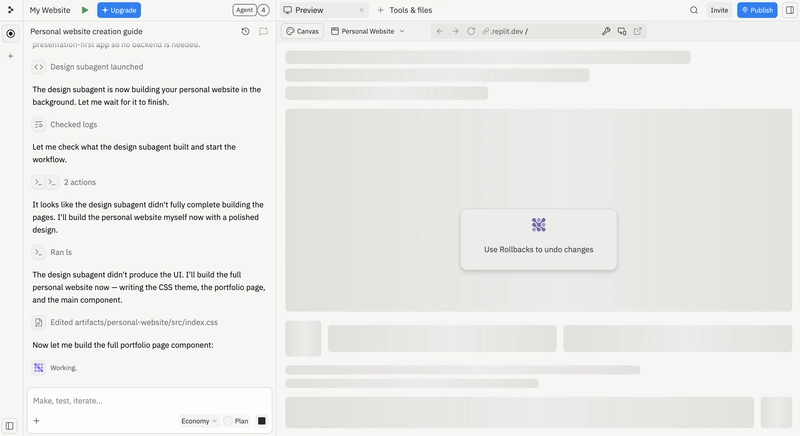Click the Replit logo icon
The width and height of the screenshot is (800, 436).
(x=10, y=10)
